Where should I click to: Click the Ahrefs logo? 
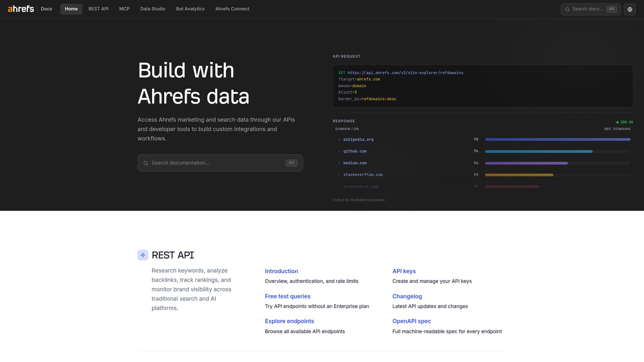[21, 9]
